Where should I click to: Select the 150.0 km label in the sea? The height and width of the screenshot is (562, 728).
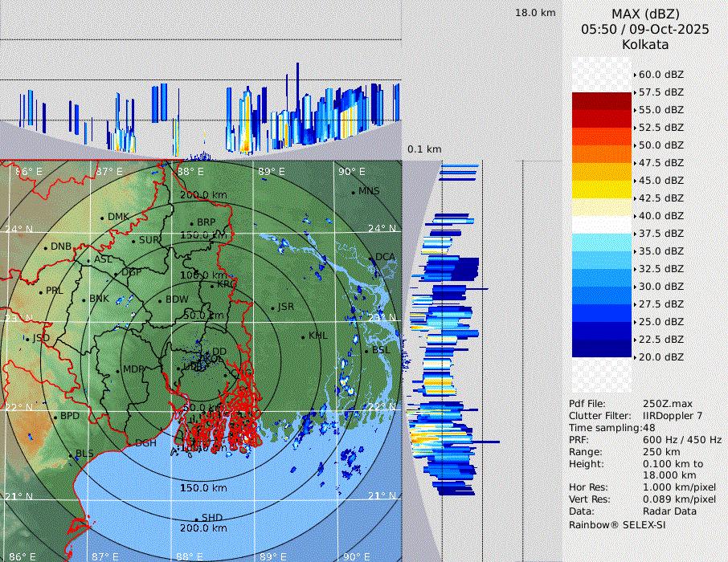point(203,488)
